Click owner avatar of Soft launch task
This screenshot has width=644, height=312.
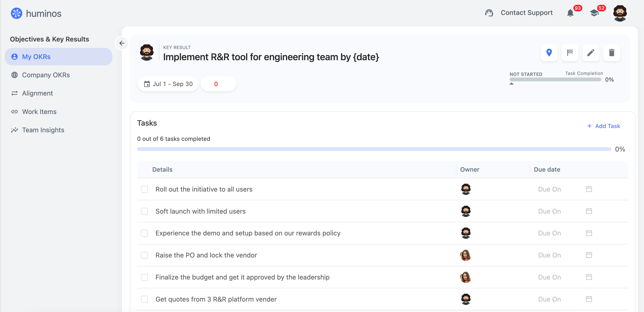tap(466, 211)
